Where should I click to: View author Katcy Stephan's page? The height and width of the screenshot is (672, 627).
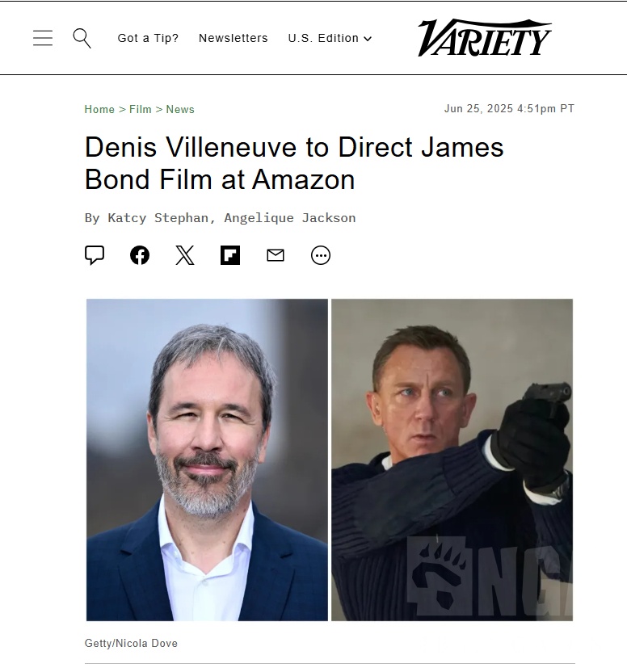(x=158, y=218)
